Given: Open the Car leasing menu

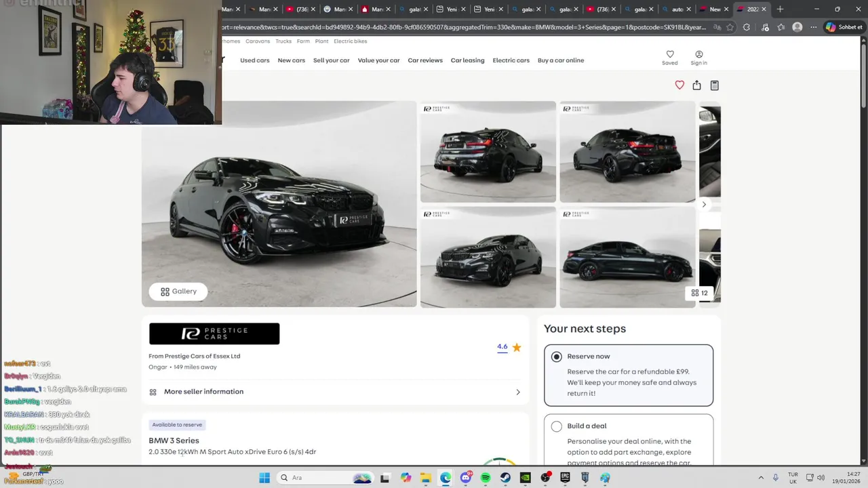Looking at the screenshot, I should pos(468,60).
